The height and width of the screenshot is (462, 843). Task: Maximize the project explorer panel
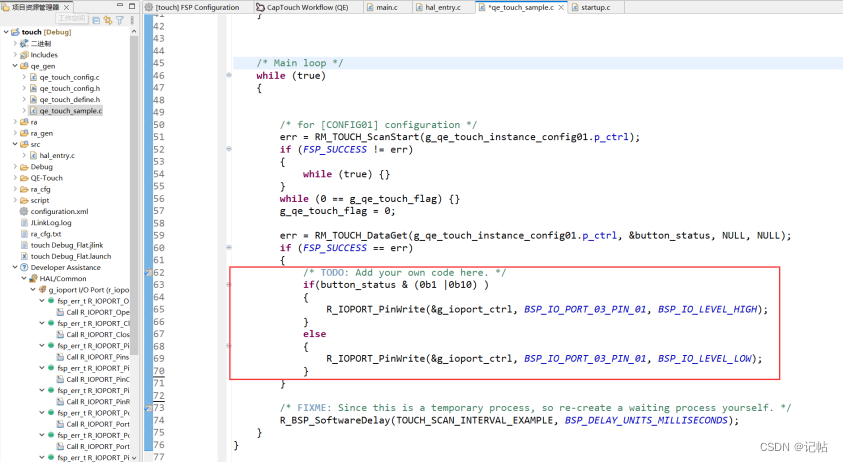pyautogui.click(x=132, y=6)
